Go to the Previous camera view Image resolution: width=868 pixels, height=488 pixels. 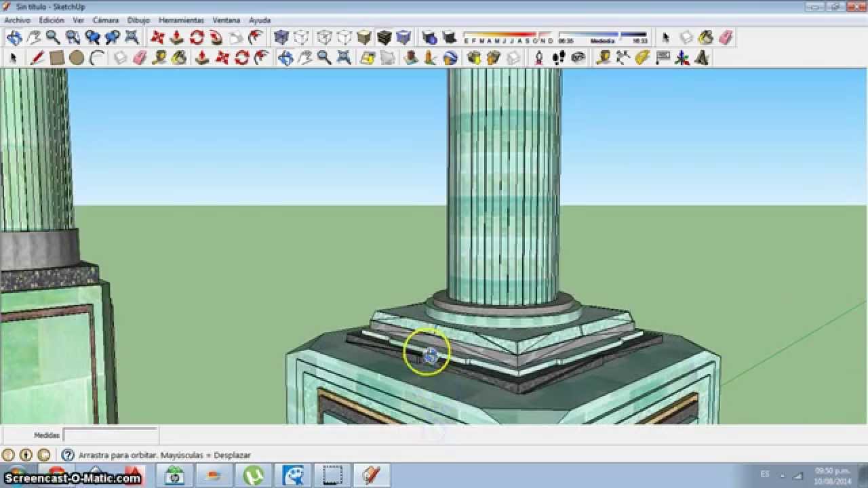tap(92, 37)
